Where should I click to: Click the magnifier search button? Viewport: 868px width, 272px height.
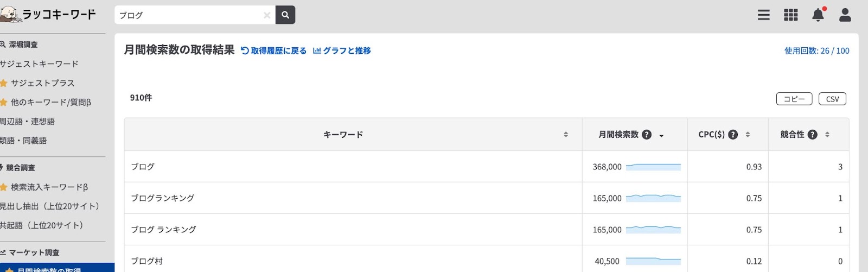click(285, 15)
